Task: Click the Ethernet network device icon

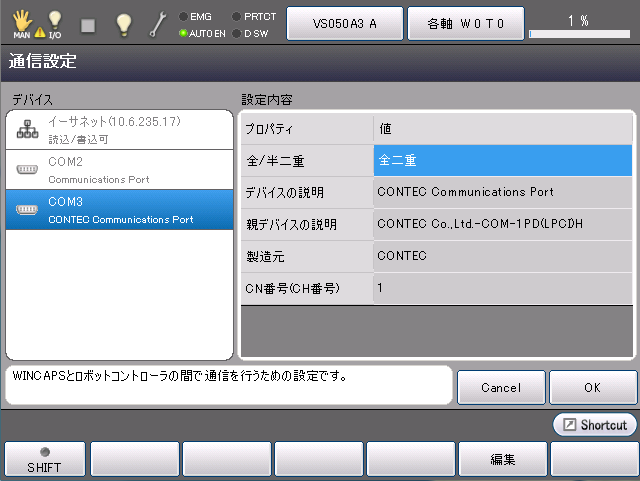Action: [27, 130]
